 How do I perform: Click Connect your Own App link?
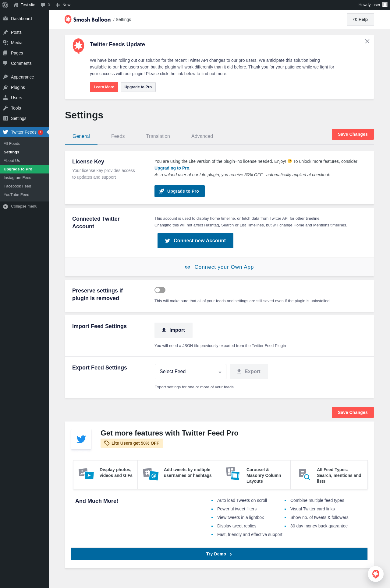pos(219,267)
